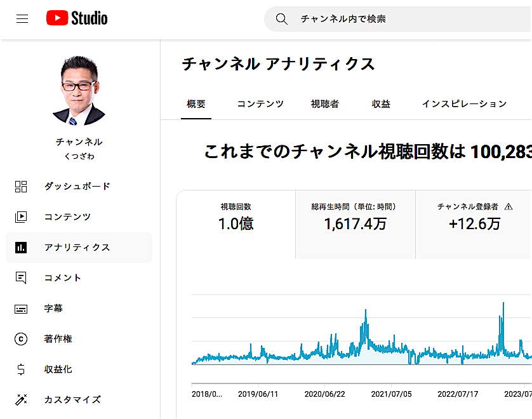Open コンテンツ in the sidebar
This screenshot has height=419, width=532.
pos(79,216)
